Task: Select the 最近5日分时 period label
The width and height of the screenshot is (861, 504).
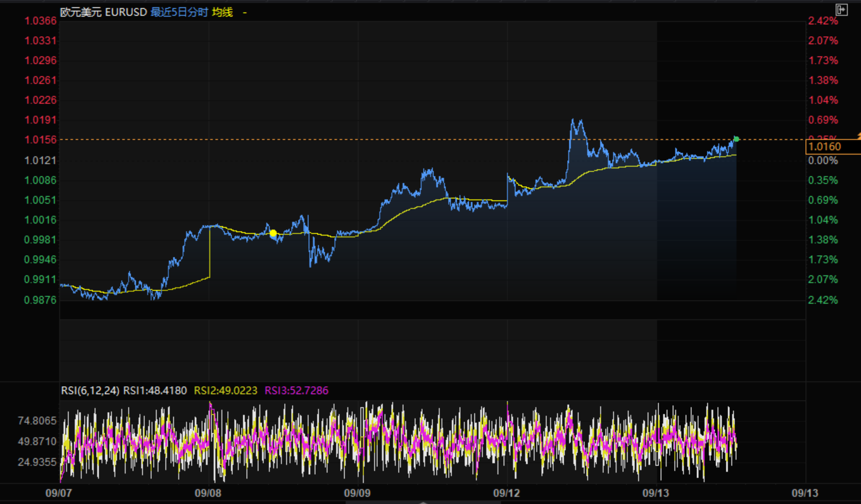Action: (x=179, y=12)
